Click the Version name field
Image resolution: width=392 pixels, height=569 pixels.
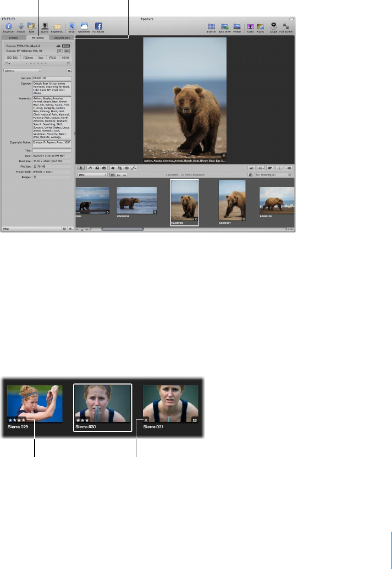click(52, 78)
